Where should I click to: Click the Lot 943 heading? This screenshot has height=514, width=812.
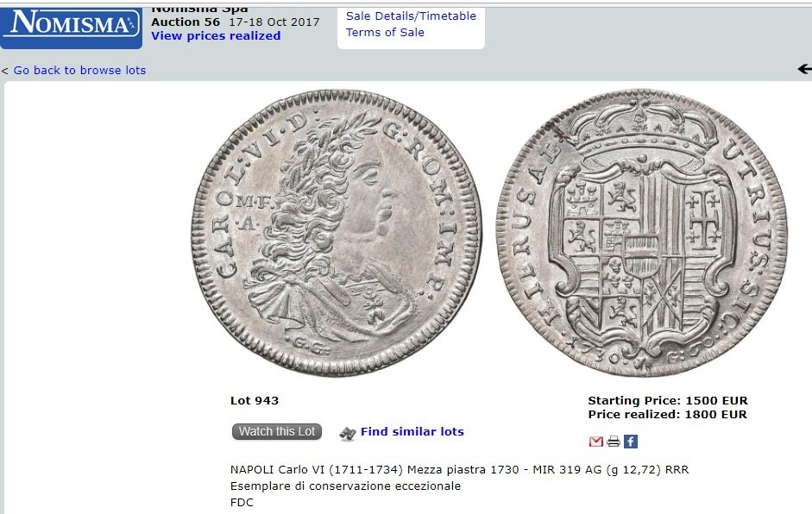[x=255, y=401]
